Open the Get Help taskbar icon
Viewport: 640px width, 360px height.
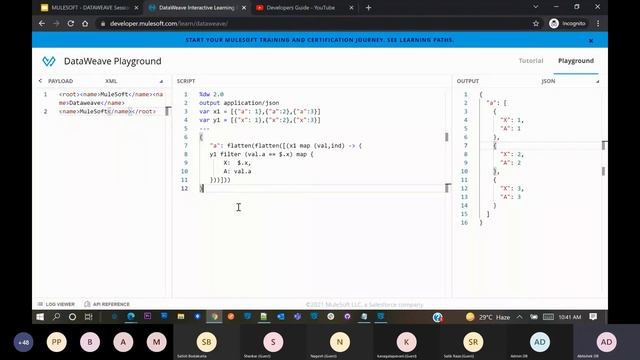pos(438,317)
